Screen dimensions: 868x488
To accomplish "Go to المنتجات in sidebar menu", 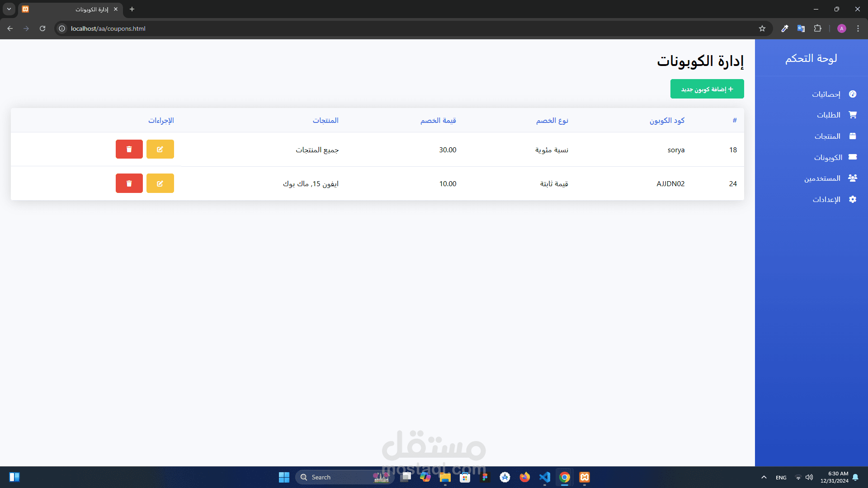I will [827, 136].
